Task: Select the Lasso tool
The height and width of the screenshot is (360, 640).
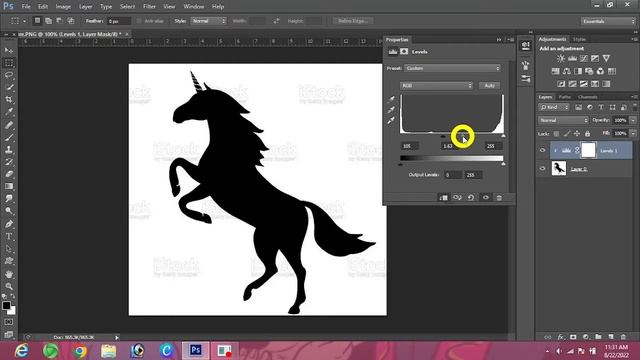Action: 9,75
